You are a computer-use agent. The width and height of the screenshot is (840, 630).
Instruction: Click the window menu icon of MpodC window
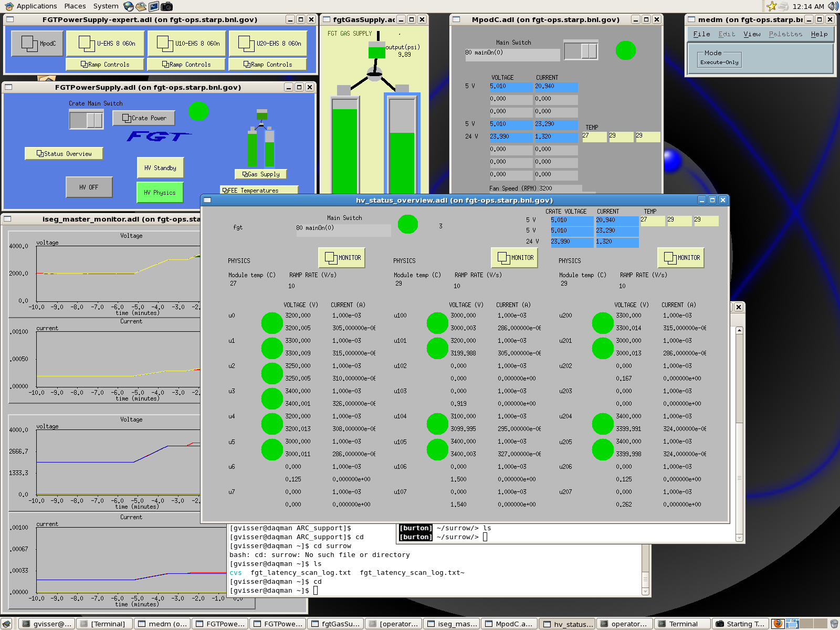pos(456,19)
